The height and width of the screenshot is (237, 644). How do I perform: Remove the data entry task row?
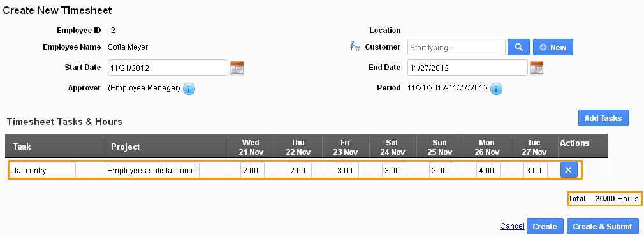[569, 170]
